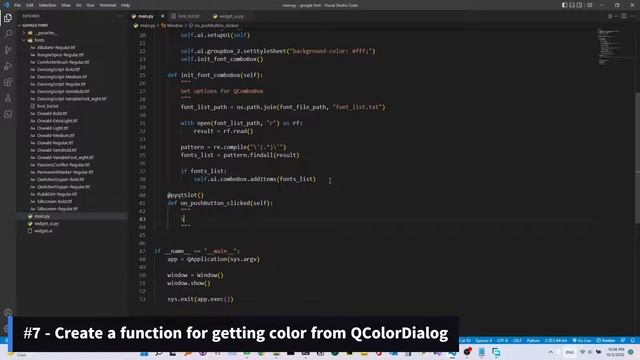
Task: Open Alkatare-Regular.ttf in the explorer
Action: [56, 47]
